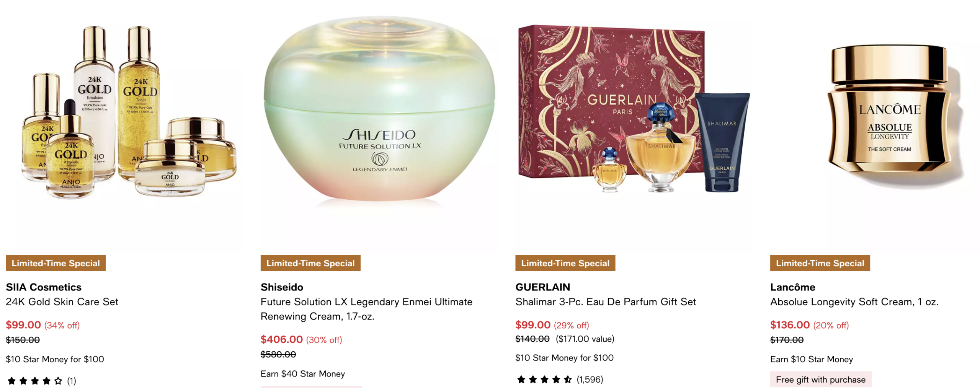Click Limited-Time Special badge on SIIA item
Screen dimensions: 980x388
[56, 263]
